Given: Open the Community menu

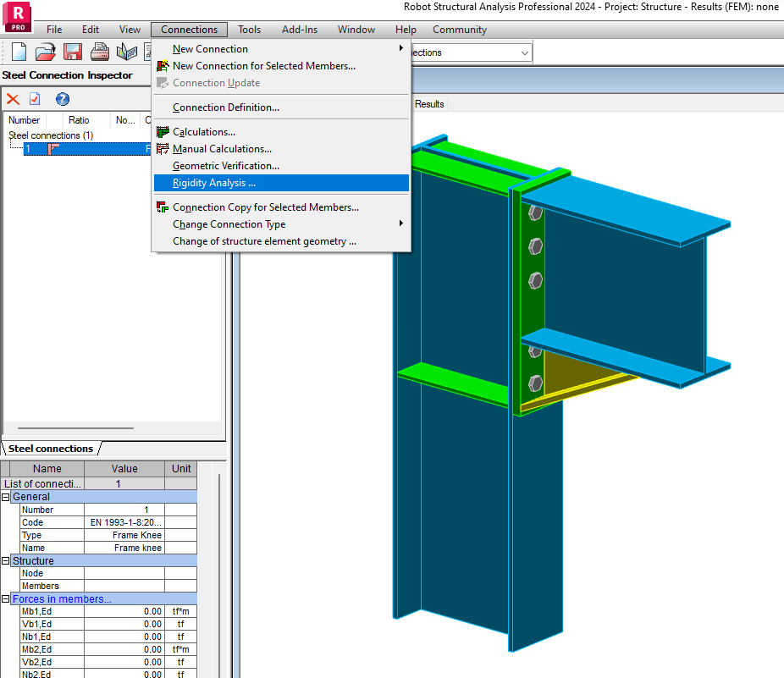Looking at the screenshot, I should (460, 30).
